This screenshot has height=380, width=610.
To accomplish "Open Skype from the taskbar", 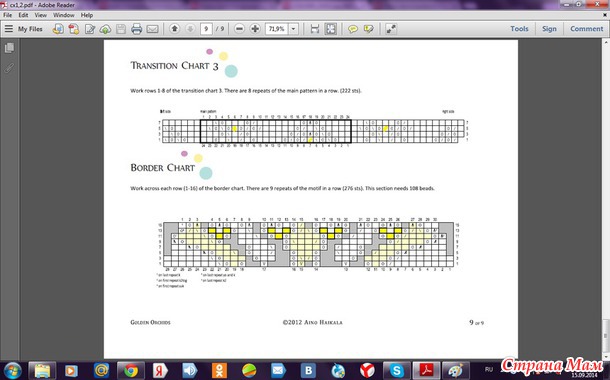I will [397, 370].
